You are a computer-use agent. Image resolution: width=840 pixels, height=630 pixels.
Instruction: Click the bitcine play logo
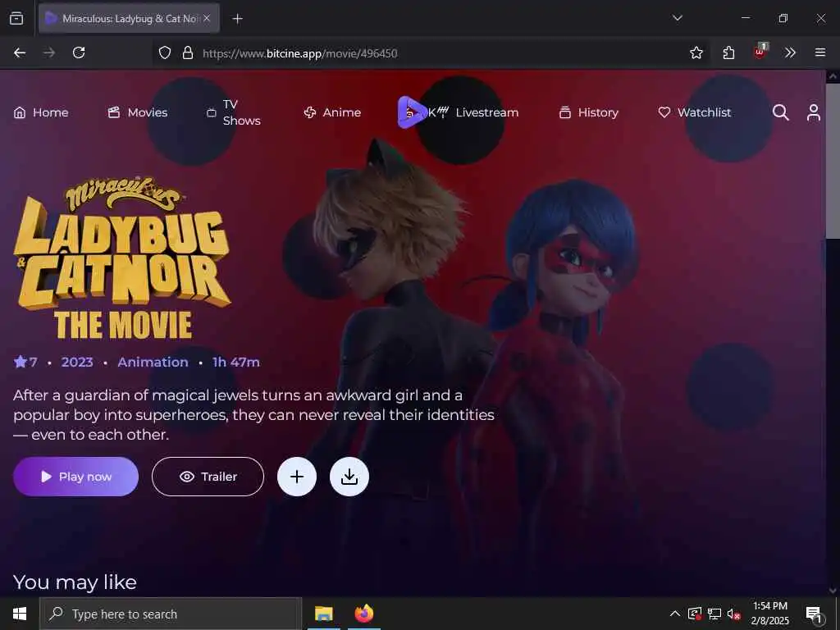[410, 112]
